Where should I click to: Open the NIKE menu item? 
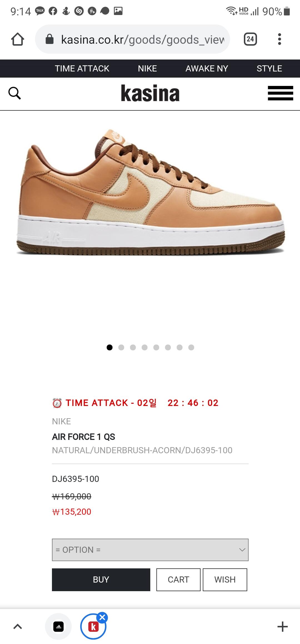pyautogui.click(x=147, y=68)
